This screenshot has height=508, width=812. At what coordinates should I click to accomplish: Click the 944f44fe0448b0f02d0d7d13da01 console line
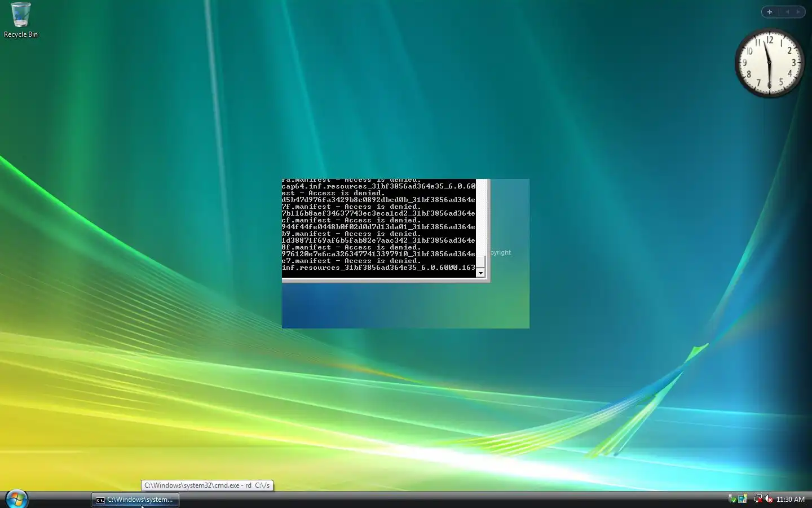(379, 227)
